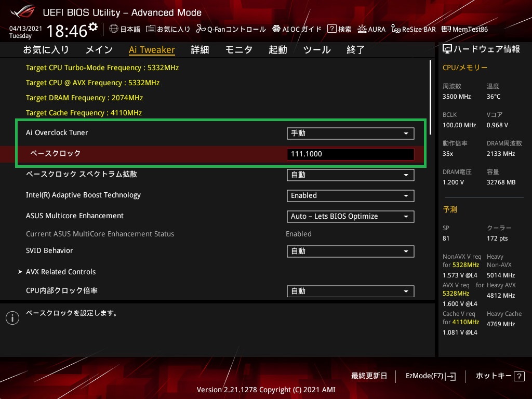Open ASUS Multicore Enhancement dropdown
This screenshot has width=532, height=399.
(x=350, y=217)
